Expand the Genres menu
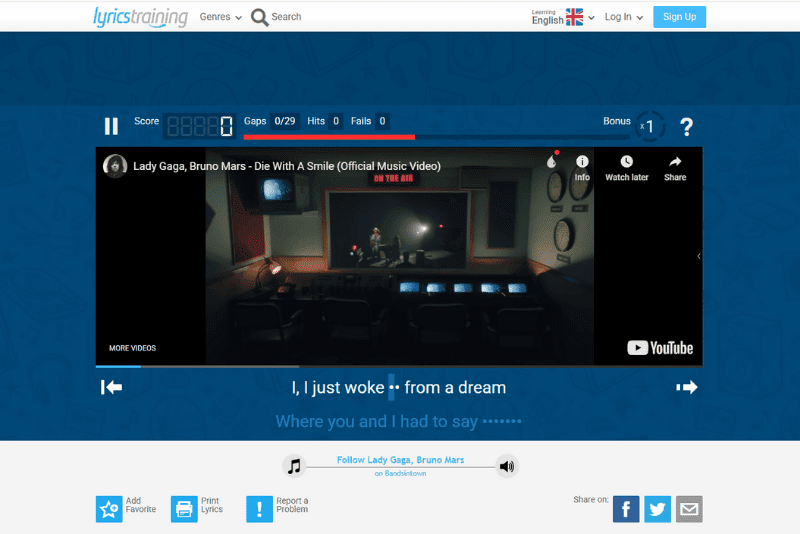The image size is (800, 534). click(x=220, y=17)
